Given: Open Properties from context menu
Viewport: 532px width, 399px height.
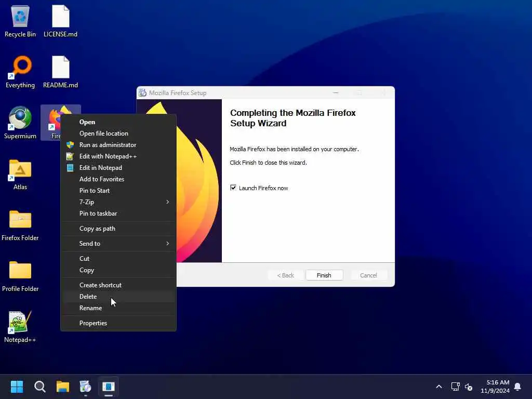Looking at the screenshot, I should (x=118, y=323).
